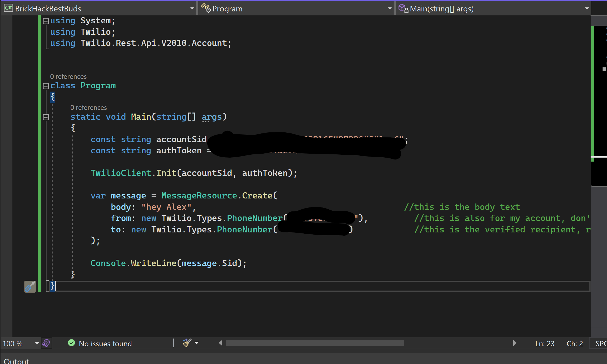Image resolution: width=607 pixels, height=364 pixels.
Task: Click 0 references above the Main method
Action: tap(88, 108)
